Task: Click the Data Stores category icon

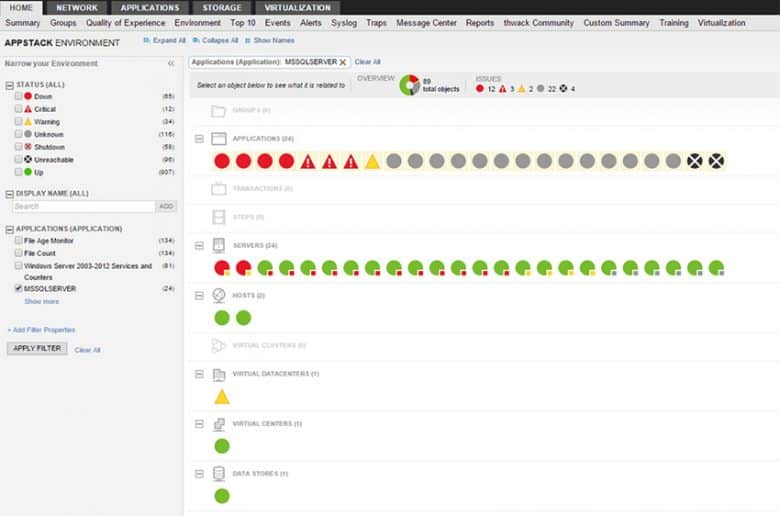Action: tap(219, 474)
